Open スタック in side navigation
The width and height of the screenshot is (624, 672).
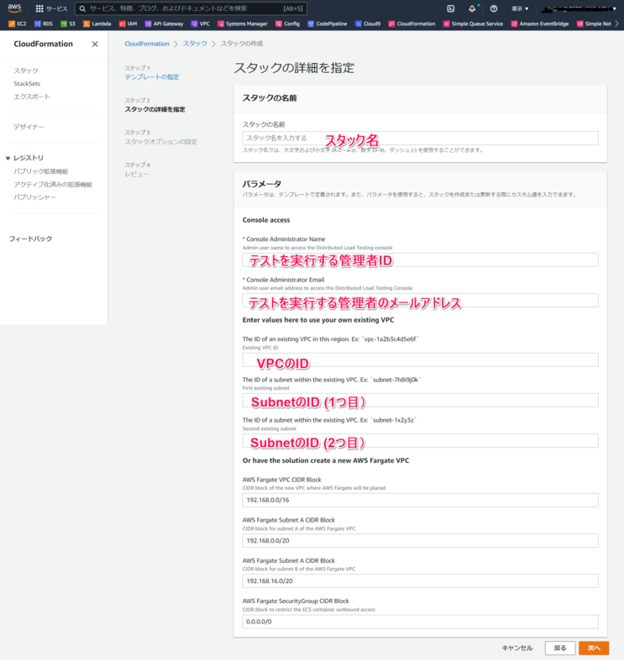tap(26, 71)
